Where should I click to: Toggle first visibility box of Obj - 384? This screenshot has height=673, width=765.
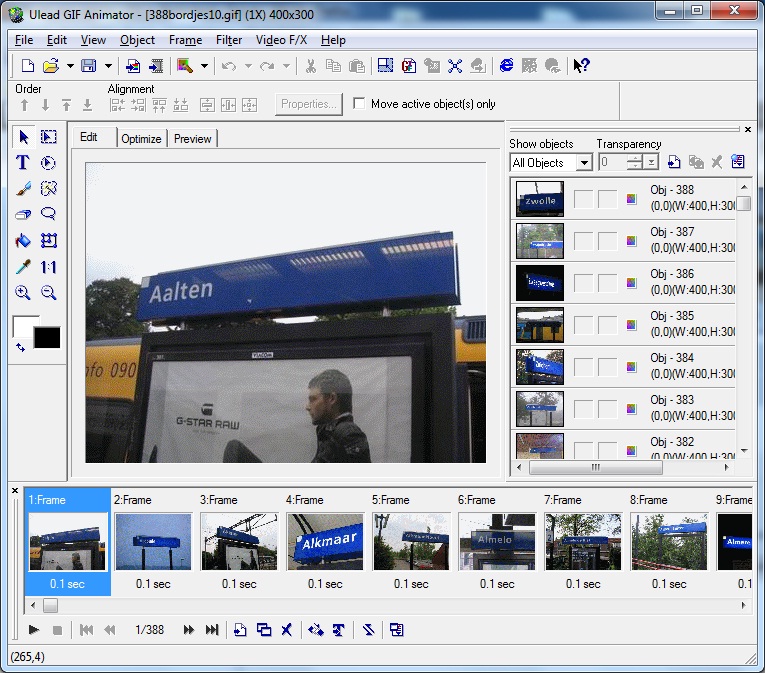(x=584, y=367)
